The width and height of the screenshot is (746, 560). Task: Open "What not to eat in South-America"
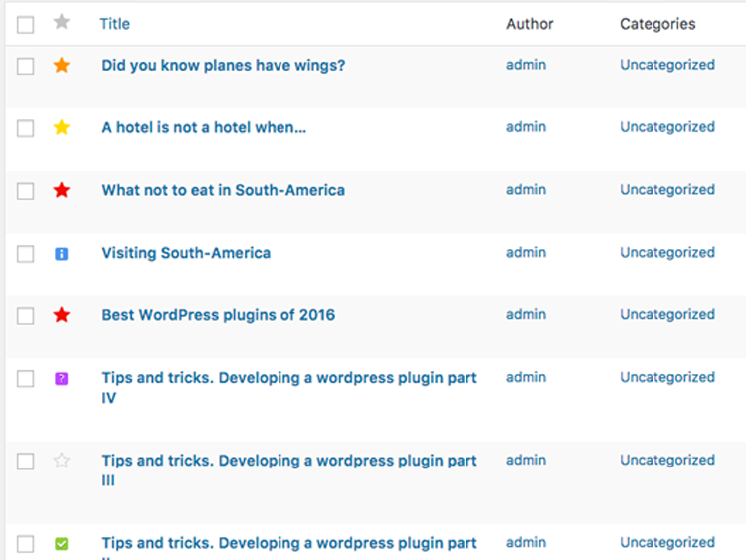(x=223, y=190)
